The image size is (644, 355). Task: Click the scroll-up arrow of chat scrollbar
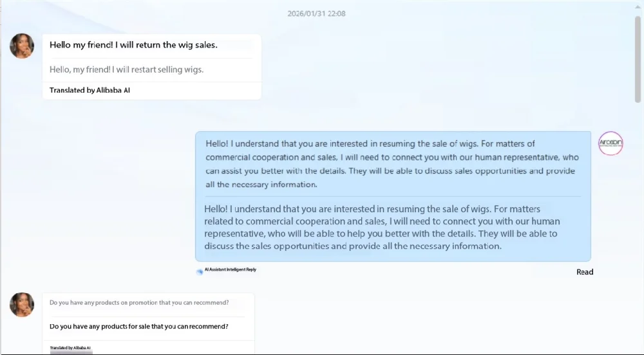(x=638, y=6)
